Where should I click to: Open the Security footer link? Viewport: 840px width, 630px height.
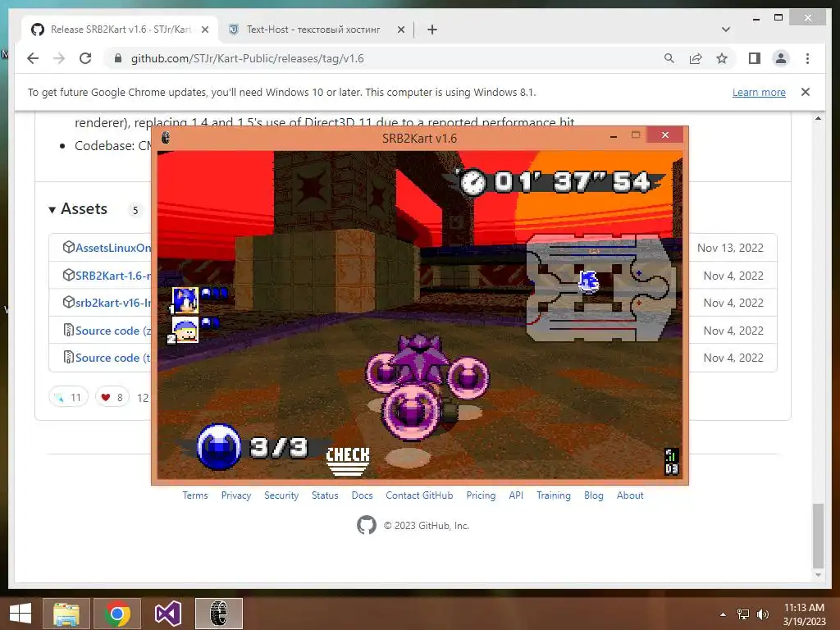pos(281,495)
